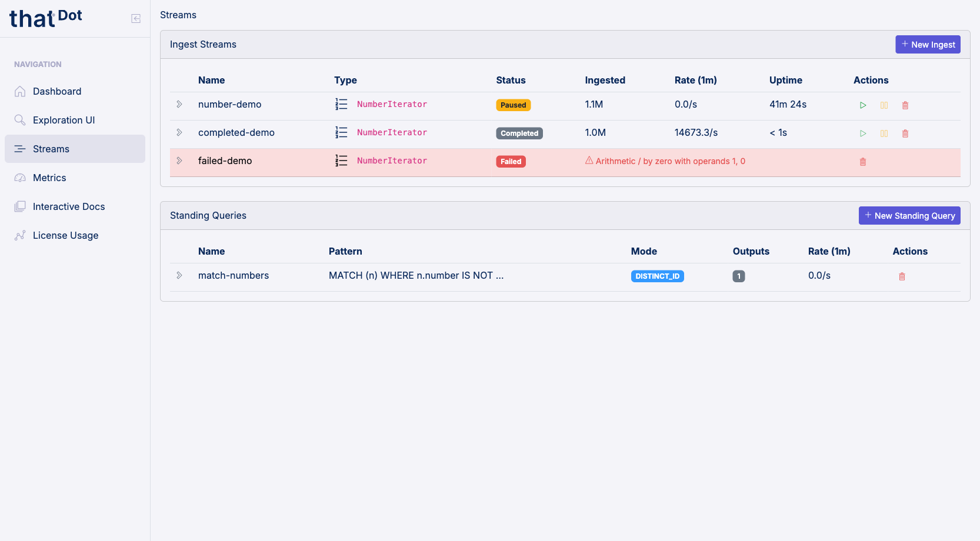This screenshot has height=541, width=980.
Task: Create a New Ingest stream
Action: pyautogui.click(x=928, y=45)
